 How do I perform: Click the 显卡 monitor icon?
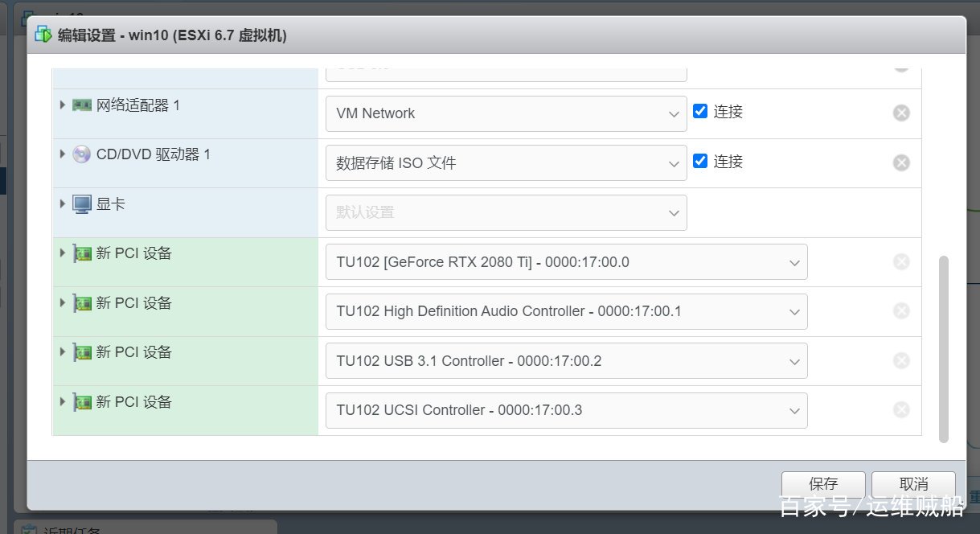point(82,204)
